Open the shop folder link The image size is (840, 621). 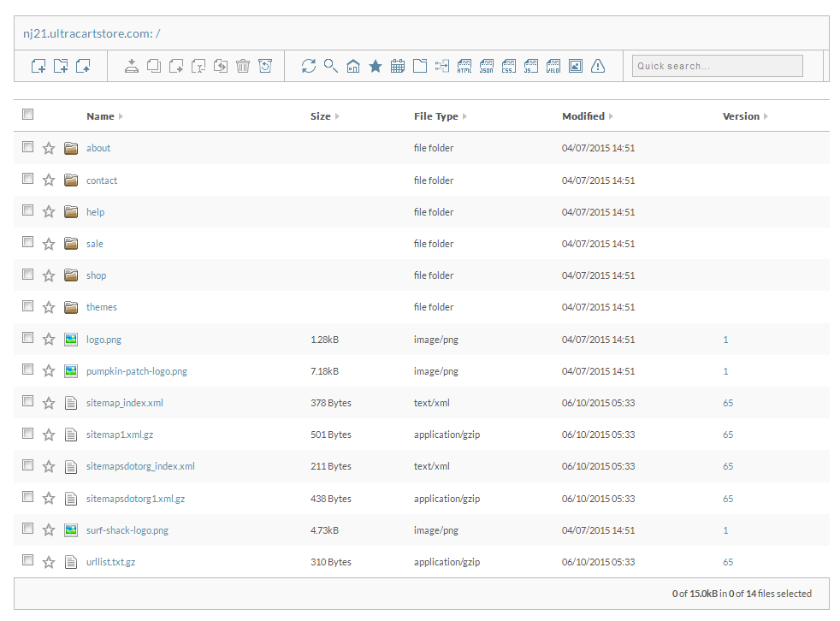click(96, 275)
